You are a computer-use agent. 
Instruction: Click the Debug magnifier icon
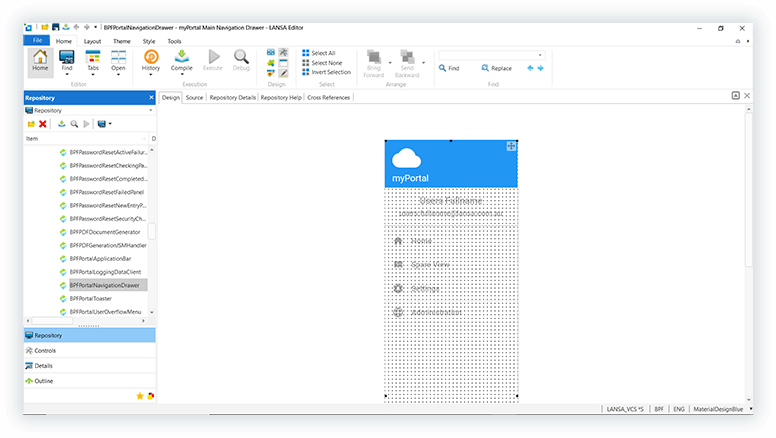pyautogui.click(x=241, y=57)
